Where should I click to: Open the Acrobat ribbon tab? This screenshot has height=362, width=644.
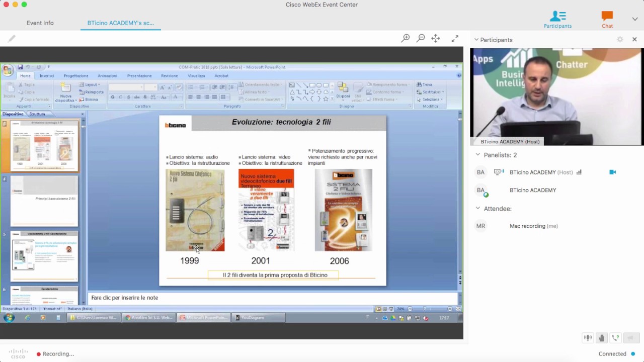pos(221,76)
